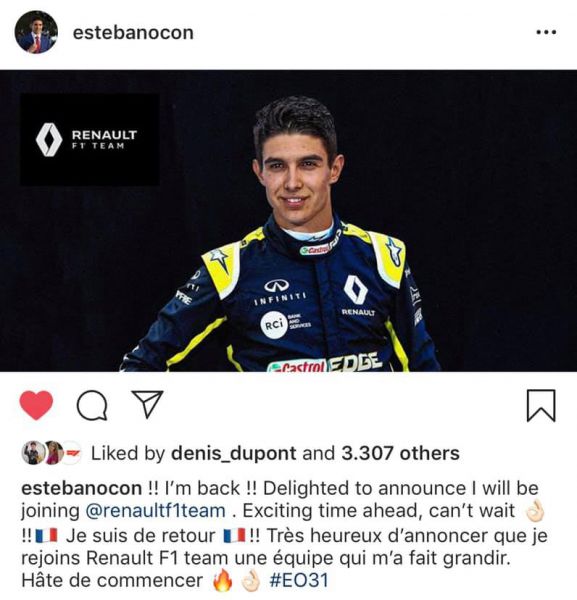Open estebanocon username in the caption
Viewport: 577px width, 600px height.
(81, 488)
